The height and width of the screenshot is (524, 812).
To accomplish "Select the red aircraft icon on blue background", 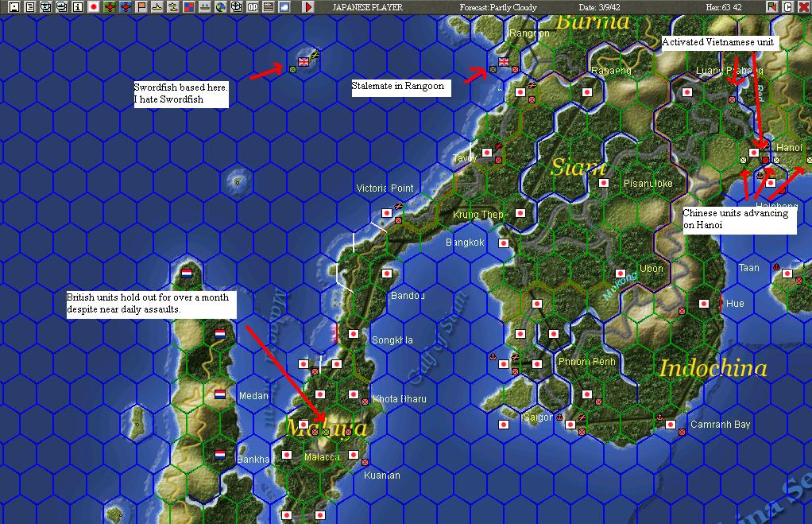I will point(127,6).
